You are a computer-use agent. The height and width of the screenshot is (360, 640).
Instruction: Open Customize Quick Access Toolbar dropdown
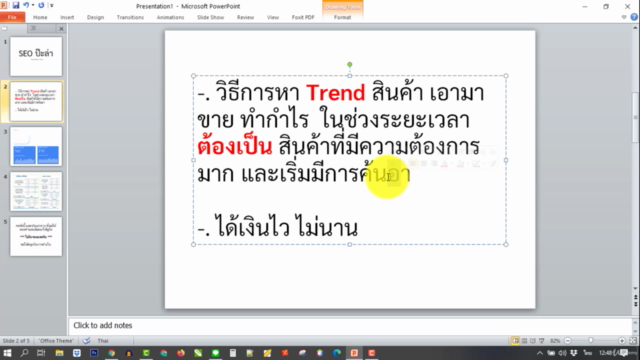[51, 6]
